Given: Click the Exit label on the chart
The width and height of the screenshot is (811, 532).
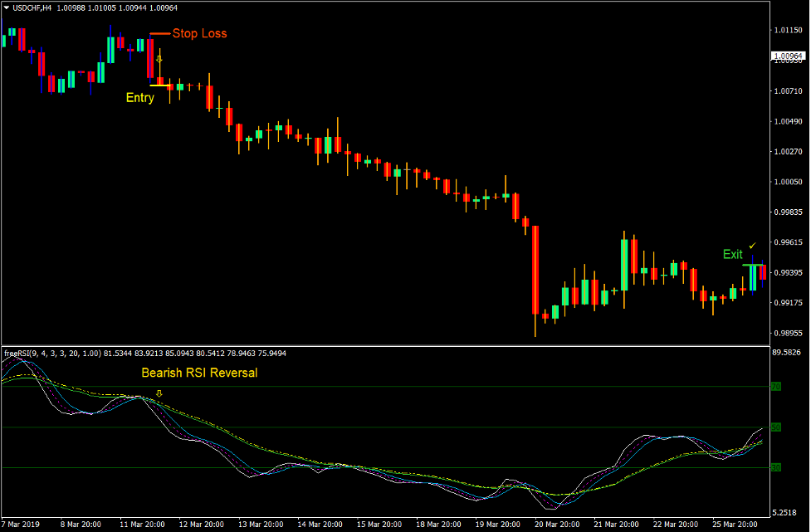Looking at the screenshot, I should 733,254.
